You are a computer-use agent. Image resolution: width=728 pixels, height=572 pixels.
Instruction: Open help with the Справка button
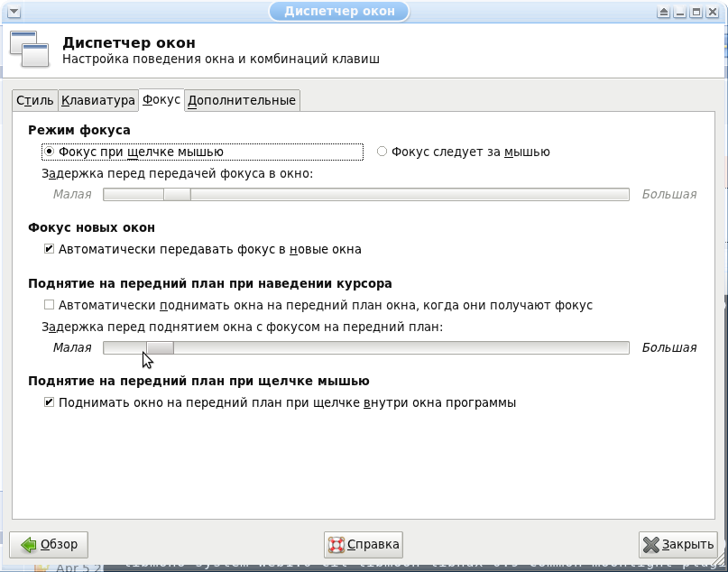tap(364, 544)
